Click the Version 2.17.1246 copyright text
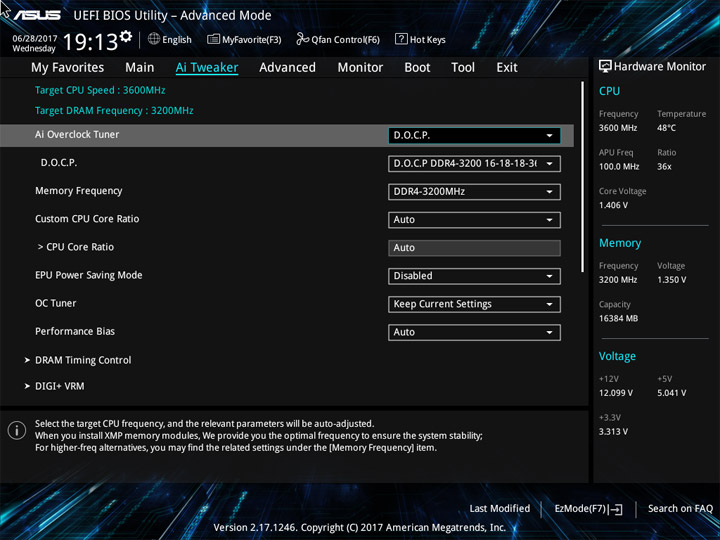This screenshot has height=540, width=720. click(x=360, y=528)
